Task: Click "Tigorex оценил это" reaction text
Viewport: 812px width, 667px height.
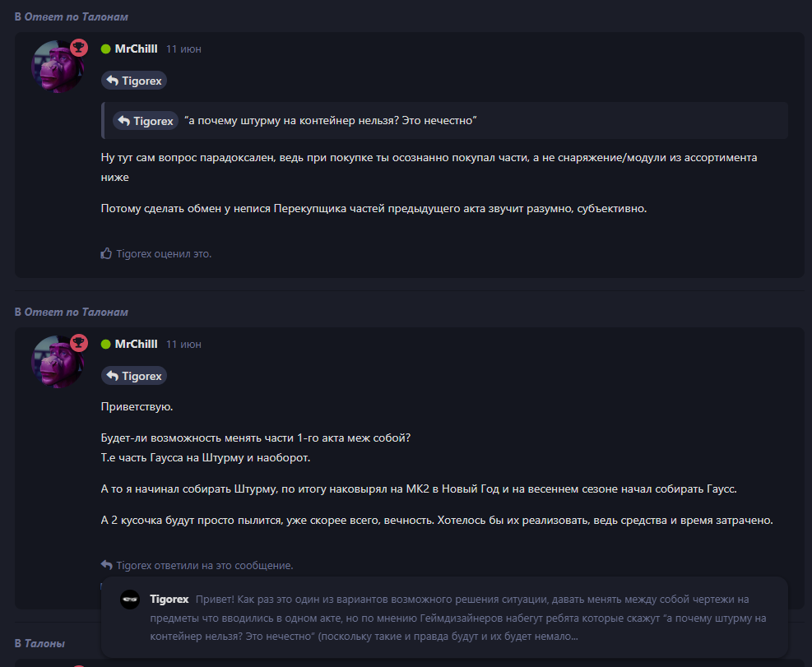Action: coord(164,253)
